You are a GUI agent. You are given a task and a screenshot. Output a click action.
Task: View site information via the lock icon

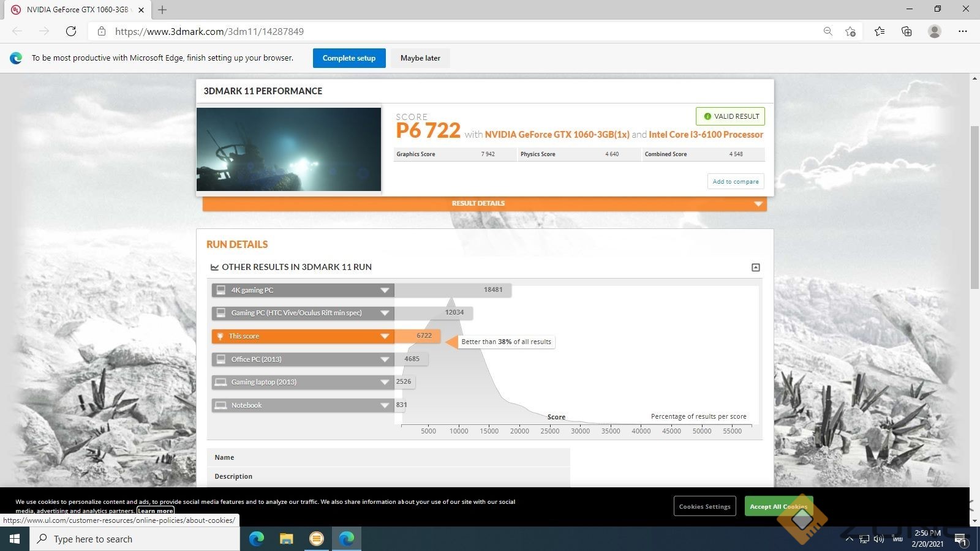tap(102, 31)
